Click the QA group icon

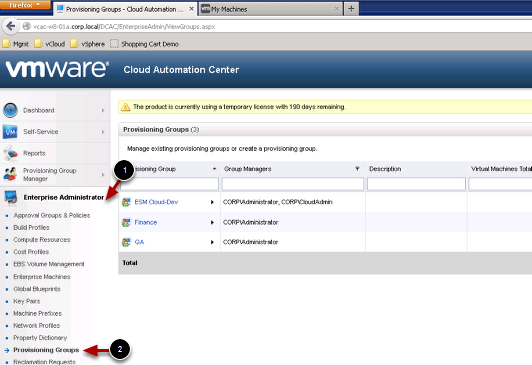[126, 242]
